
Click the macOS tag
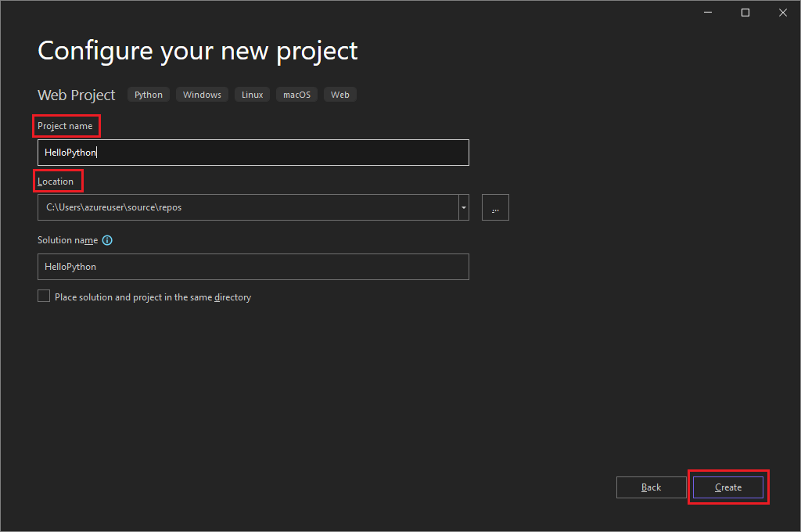(x=296, y=95)
